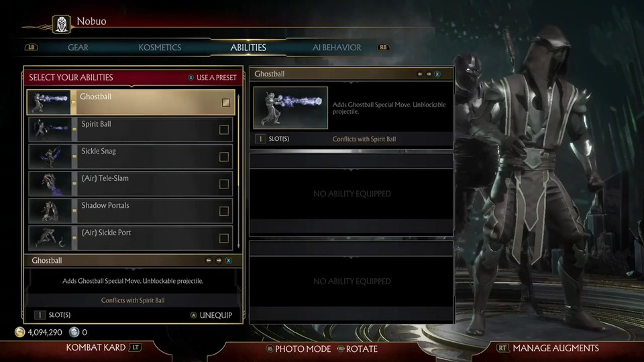The image size is (644, 362).
Task: Tick the Shadow Portals checkbox
Action: 224,211
